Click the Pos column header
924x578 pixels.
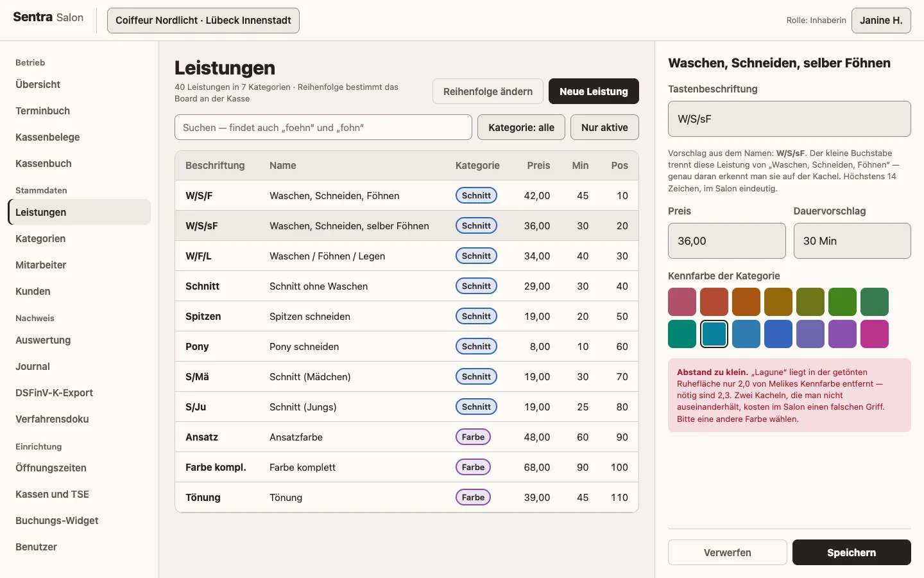pos(619,166)
